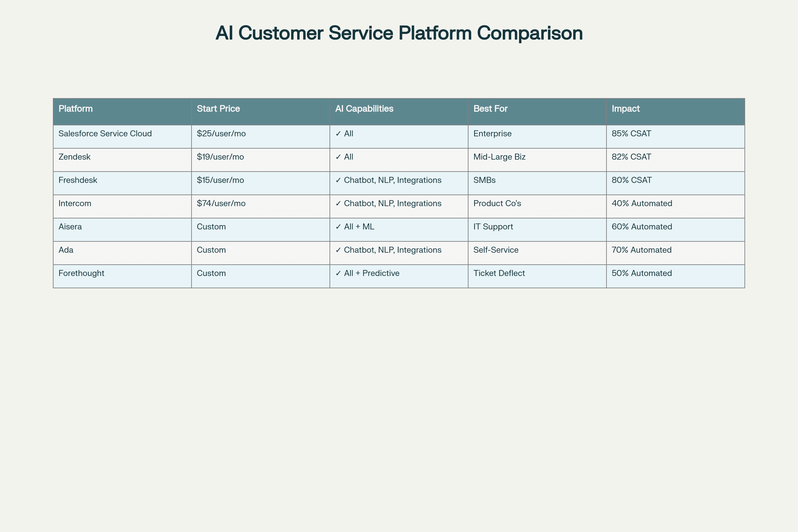The width and height of the screenshot is (798, 532).
Task: Click the 'Self-Service' cell
Action: pos(537,253)
